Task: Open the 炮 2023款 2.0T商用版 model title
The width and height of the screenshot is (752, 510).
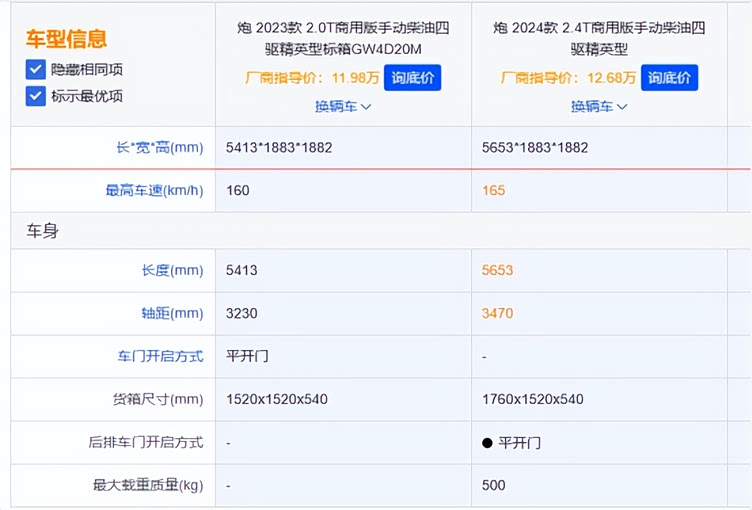Action: 343,38
